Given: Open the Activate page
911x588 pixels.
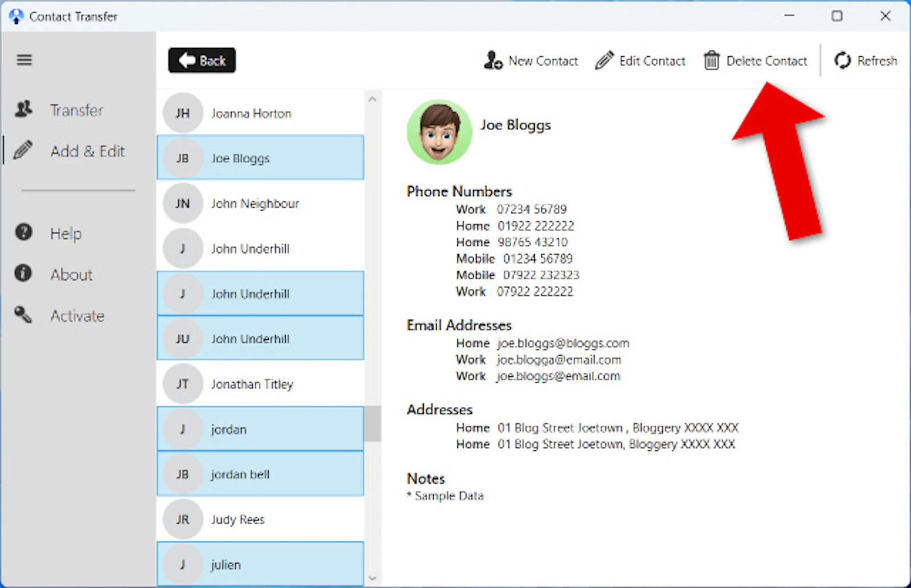Looking at the screenshot, I should pyautogui.click(x=77, y=315).
